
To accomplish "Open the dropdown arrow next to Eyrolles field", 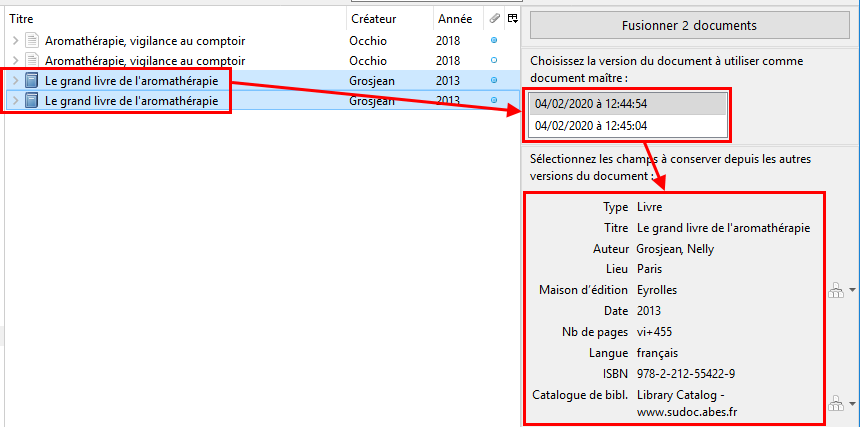I will [852, 291].
